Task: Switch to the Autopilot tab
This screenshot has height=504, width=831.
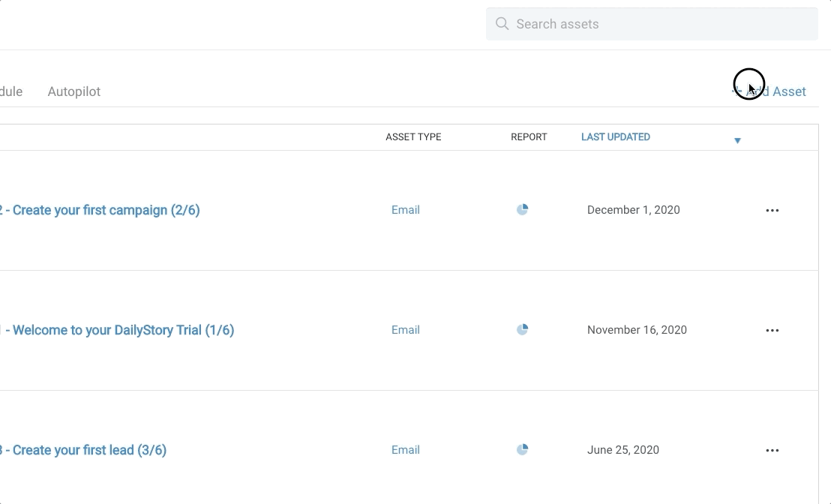Action: (73, 91)
